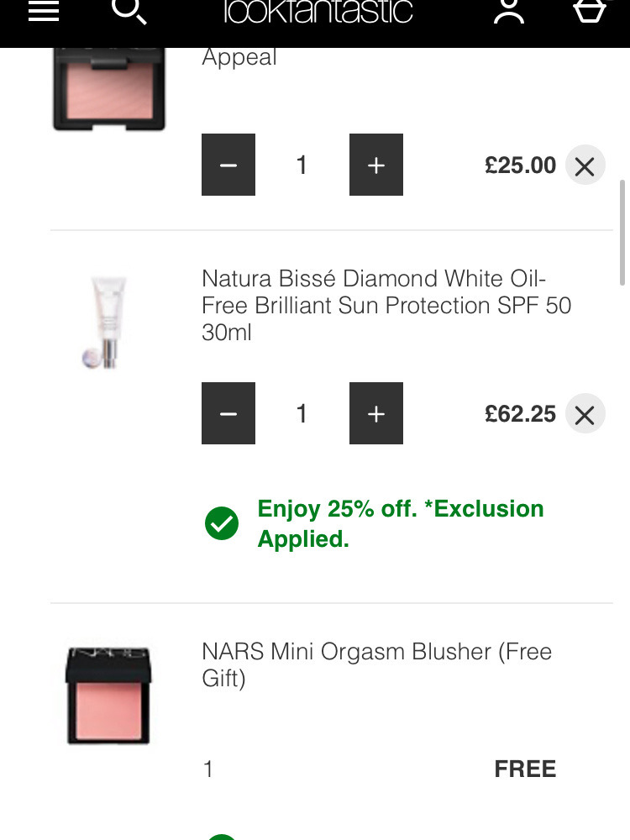Remove the £62.25 Natura Bissé item
630x840 pixels.
point(585,414)
